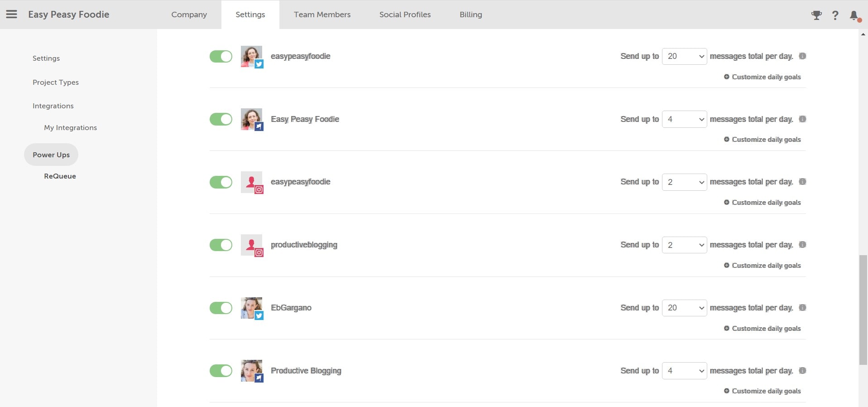This screenshot has width=868, height=407.
Task: Click easypeasyfoodie Twitter profile avatar
Action: 252,57
